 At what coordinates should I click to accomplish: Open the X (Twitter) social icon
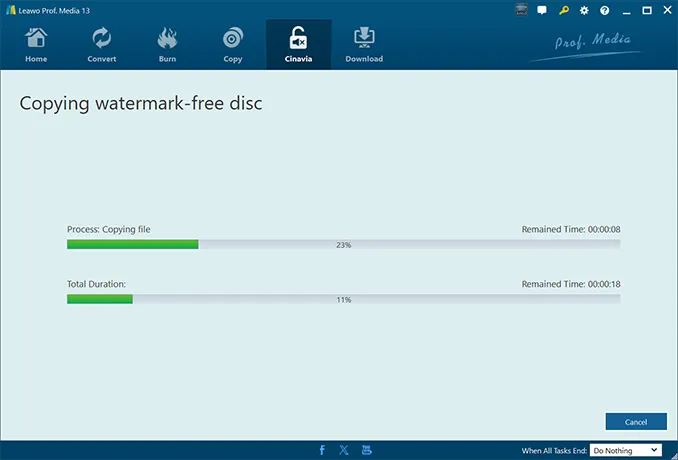tap(344, 450)
